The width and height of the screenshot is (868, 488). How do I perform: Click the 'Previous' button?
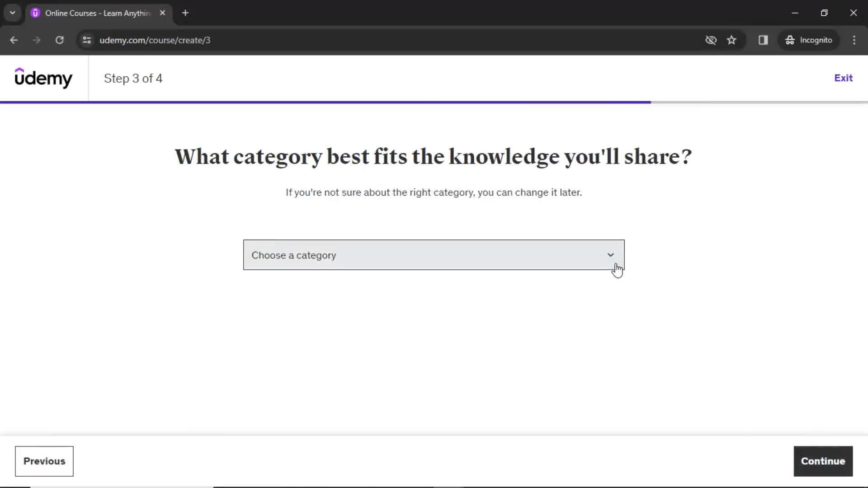click(x=44, y=460)
